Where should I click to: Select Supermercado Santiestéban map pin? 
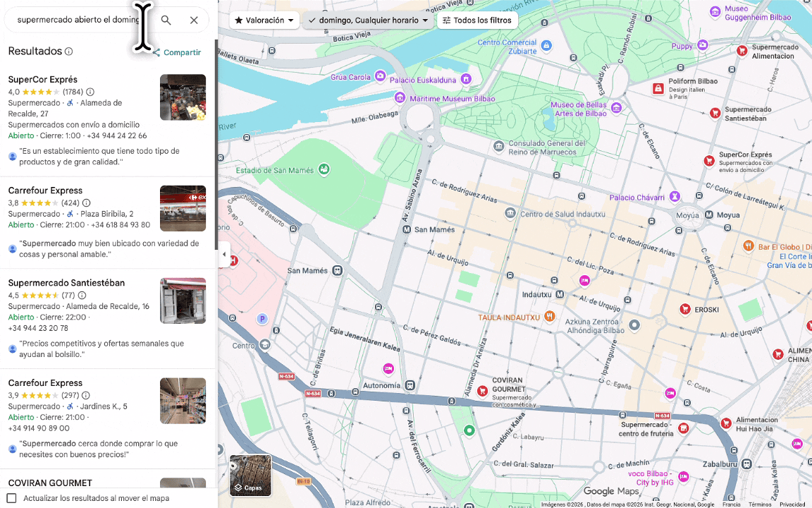tap(715, 113)
